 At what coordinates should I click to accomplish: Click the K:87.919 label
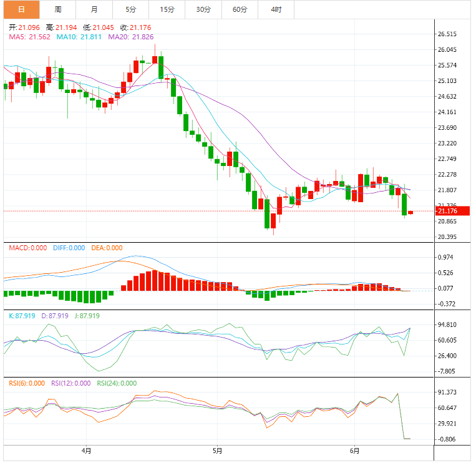pos(22,316)
